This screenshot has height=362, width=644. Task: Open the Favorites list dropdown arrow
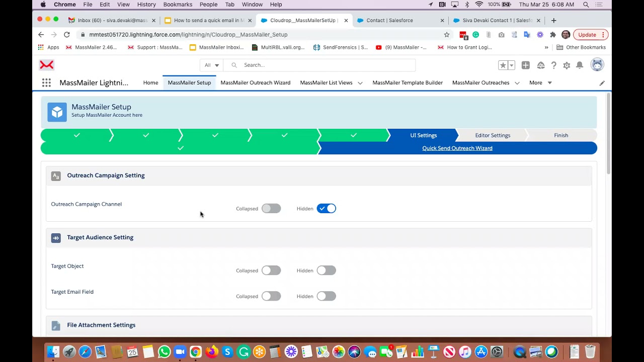click(512, 65)
